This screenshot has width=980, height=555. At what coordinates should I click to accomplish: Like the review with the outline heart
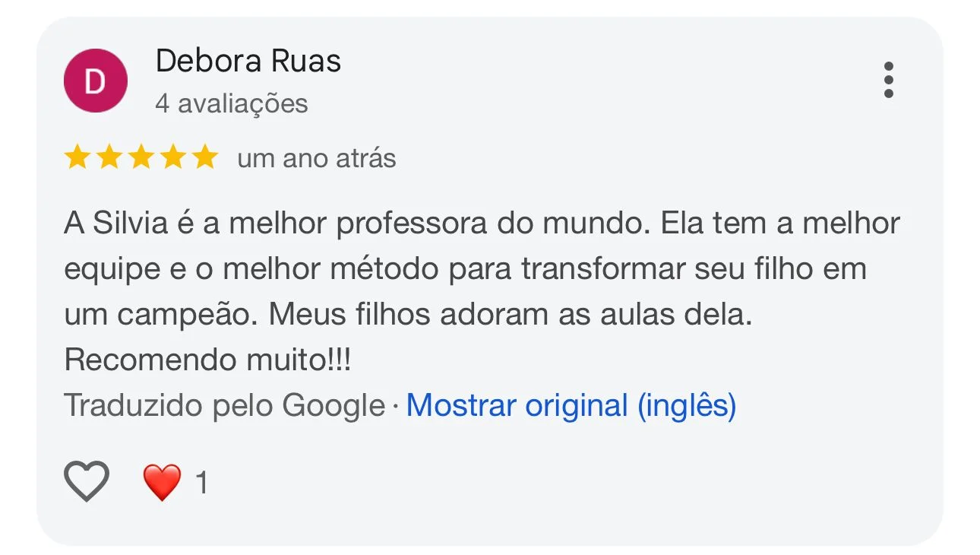(87, 481)
